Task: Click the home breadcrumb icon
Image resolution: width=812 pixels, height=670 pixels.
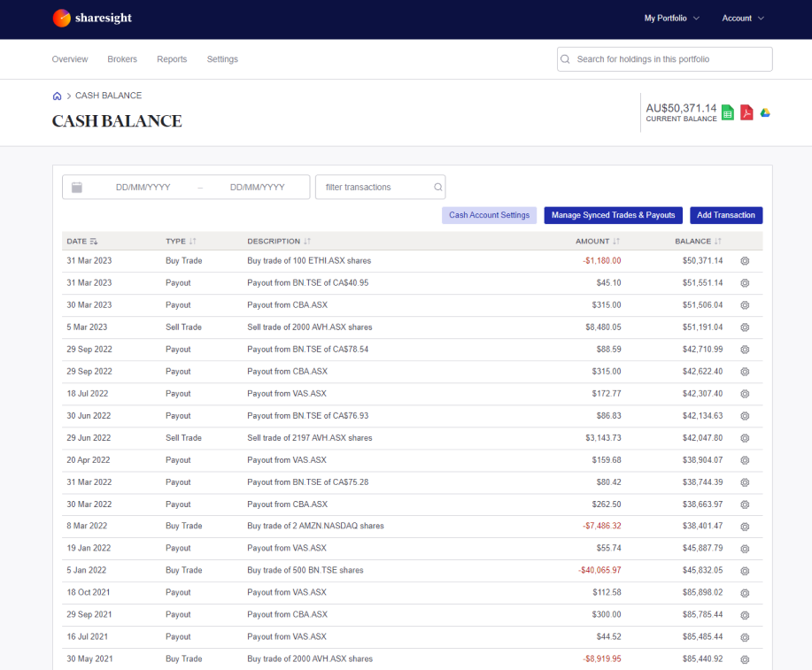Action: (x=57, y=96)
